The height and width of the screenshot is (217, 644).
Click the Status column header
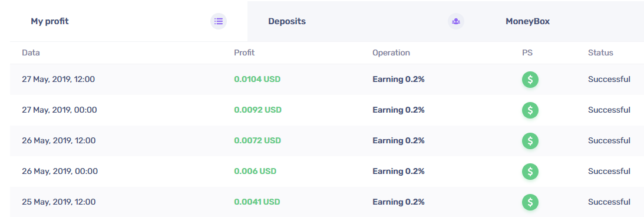[600, 52]
